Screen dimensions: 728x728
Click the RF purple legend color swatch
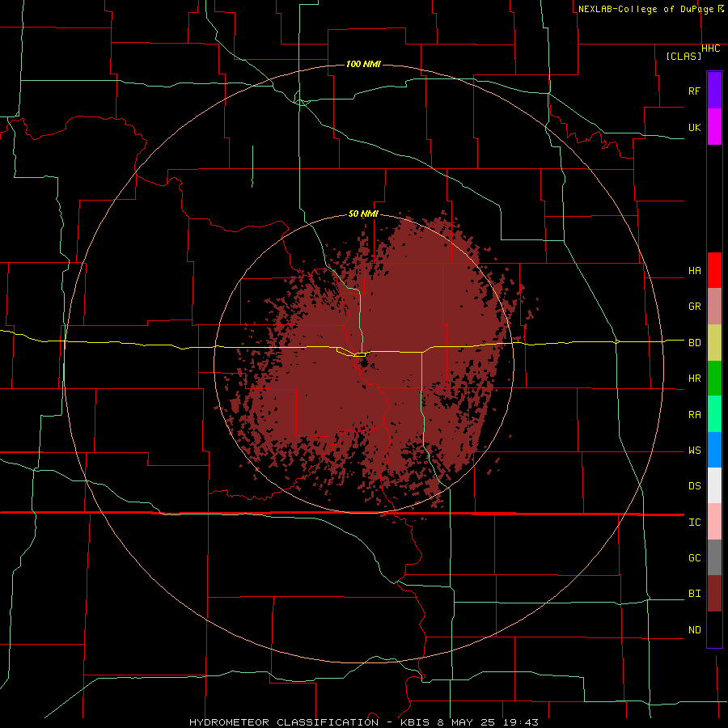coord(714,91)
